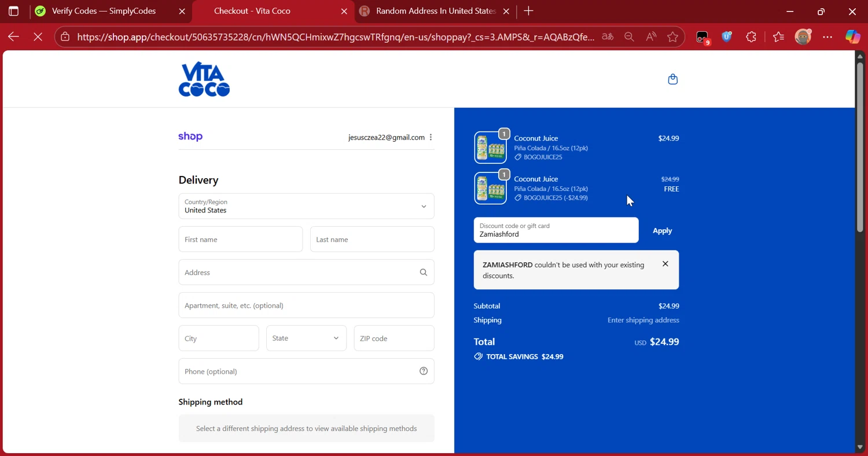
Task: View site information icon in address bar
Action: coord(65,37)
